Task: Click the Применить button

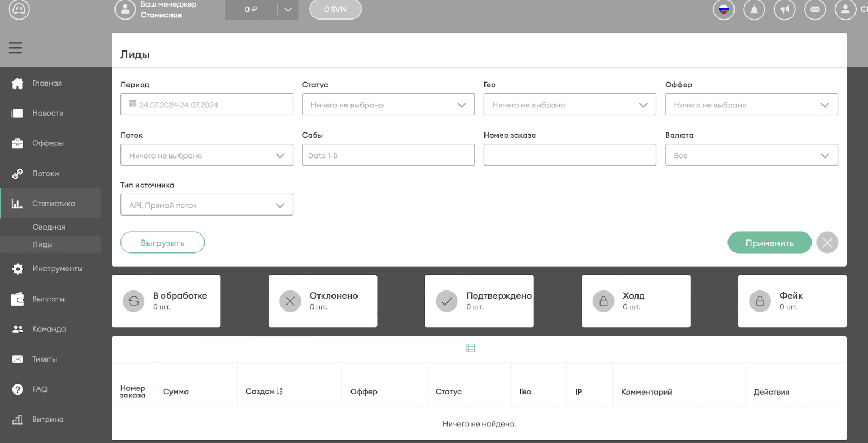Action: tap(769, 243)
